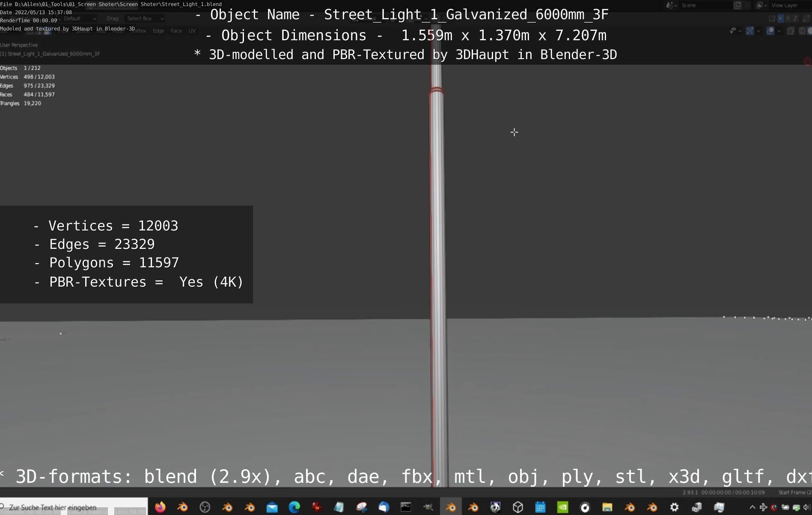Click the new scene icon beside Scene
Screen dimensions: 812x515
(738, 5)
